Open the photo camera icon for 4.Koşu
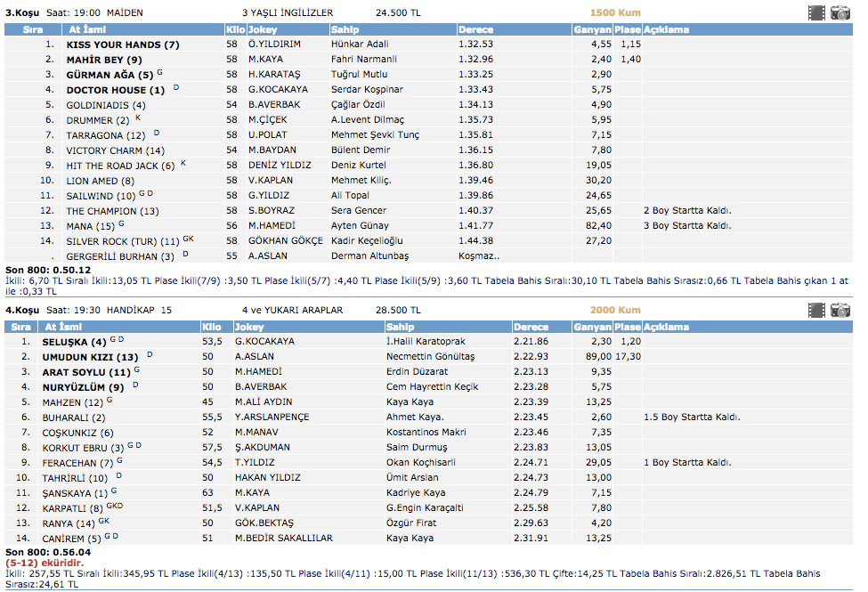Image resolution: width=868 pixels, height=592 pixels. pos(840,310)
